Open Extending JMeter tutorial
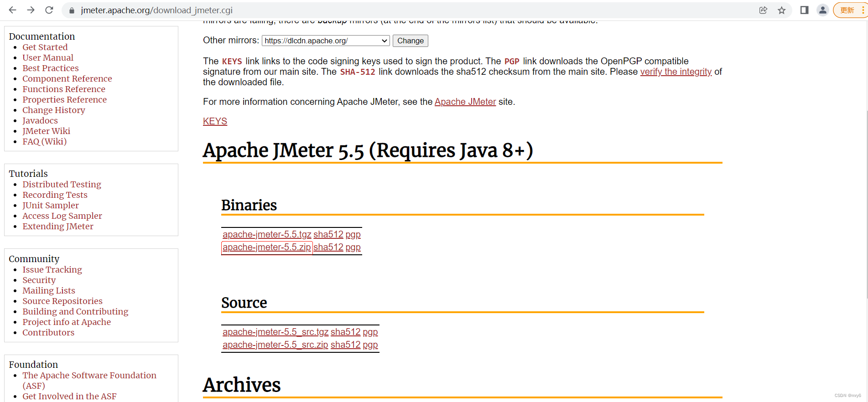The image size is (868, 402). point(58,226)
